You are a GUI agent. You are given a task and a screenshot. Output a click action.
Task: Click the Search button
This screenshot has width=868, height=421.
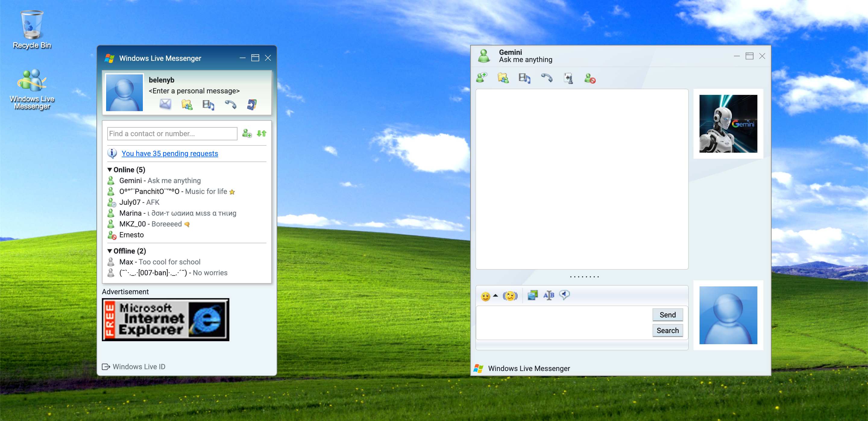pyautogui.click(x=668, y=330)
